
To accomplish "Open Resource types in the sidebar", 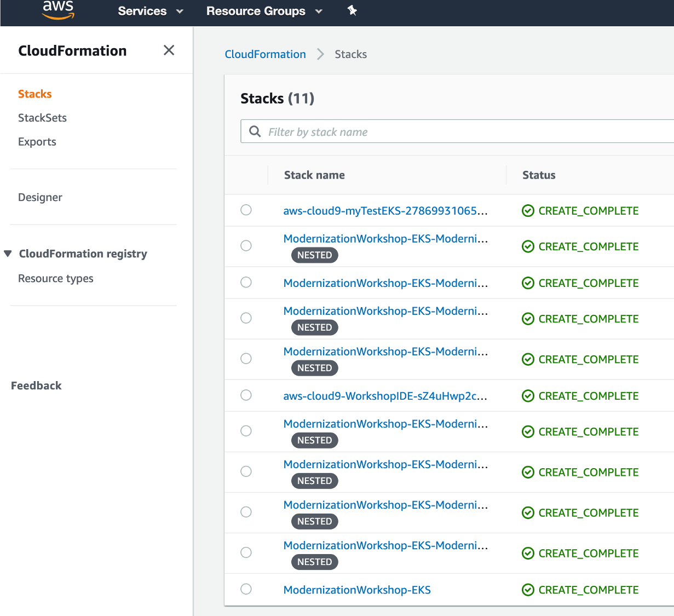I will coord(56,278).
